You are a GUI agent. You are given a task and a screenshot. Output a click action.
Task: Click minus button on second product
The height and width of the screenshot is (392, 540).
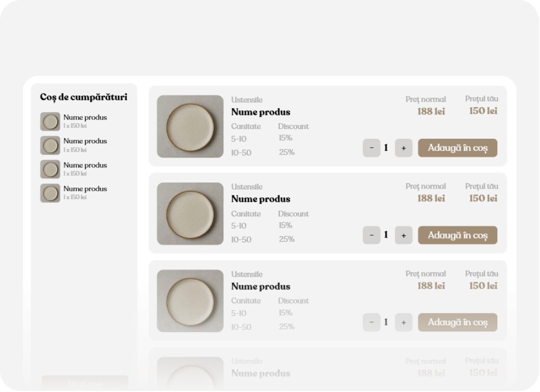371,235
